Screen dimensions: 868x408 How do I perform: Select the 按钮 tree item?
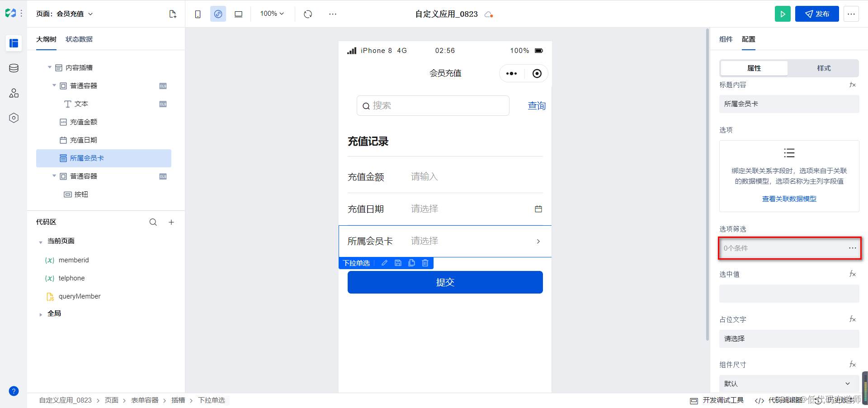pos(104,195)
